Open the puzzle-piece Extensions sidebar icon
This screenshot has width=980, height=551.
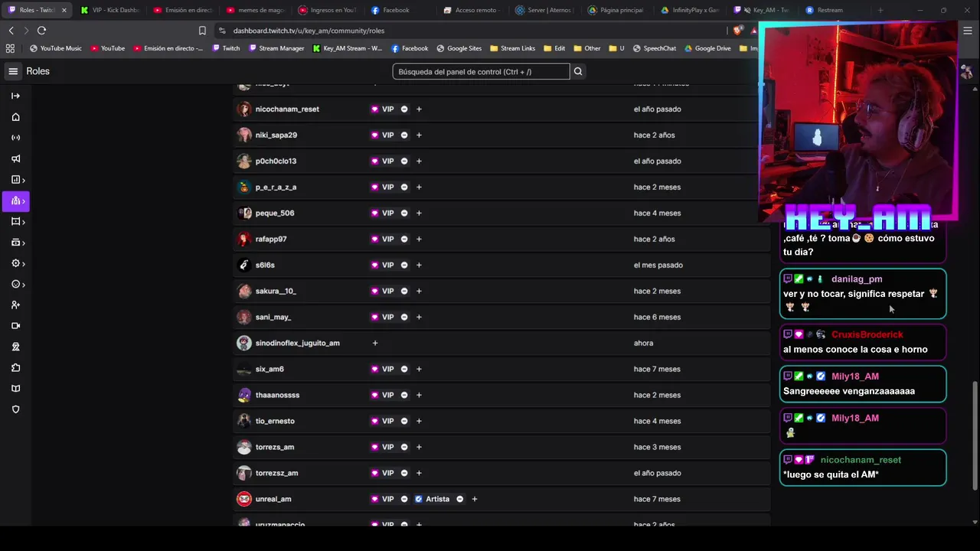pyautogui.click(x=15, y=368)
